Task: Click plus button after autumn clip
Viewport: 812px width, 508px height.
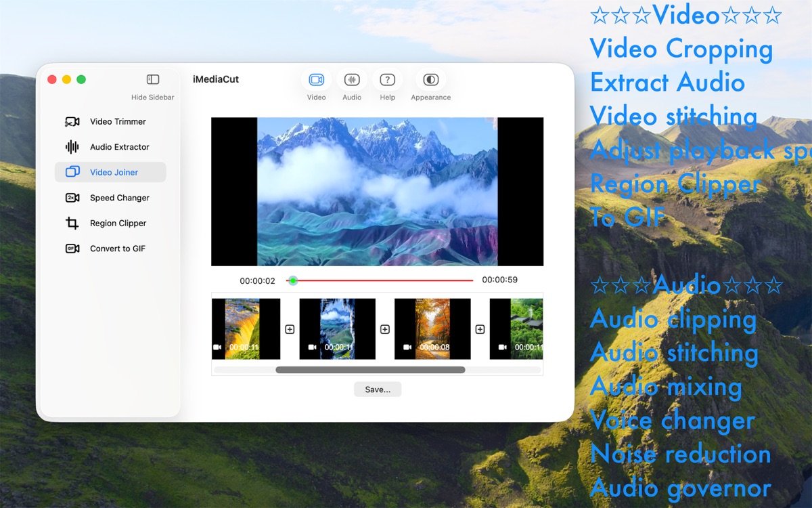Action: tap(480, 329)
